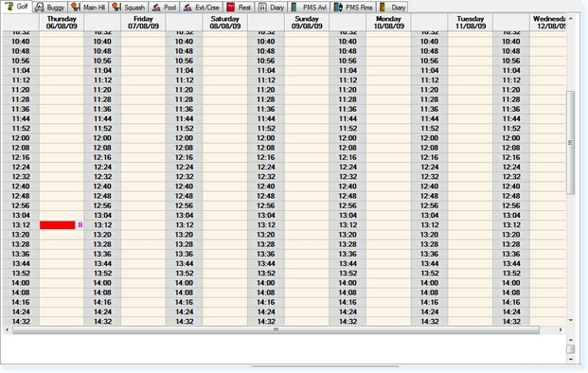588x373 pixels.
Task: Click the calendar icon on first Diary tab
Action: 262,8
